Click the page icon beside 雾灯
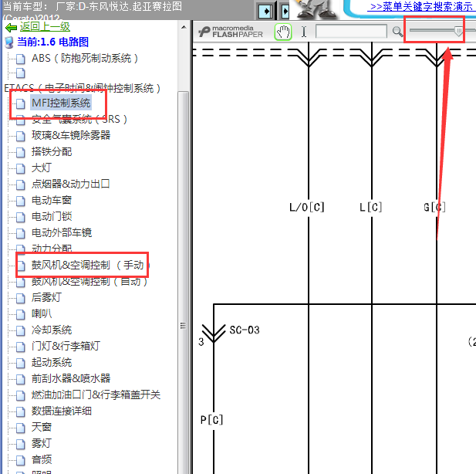 (x=20, y=444)
